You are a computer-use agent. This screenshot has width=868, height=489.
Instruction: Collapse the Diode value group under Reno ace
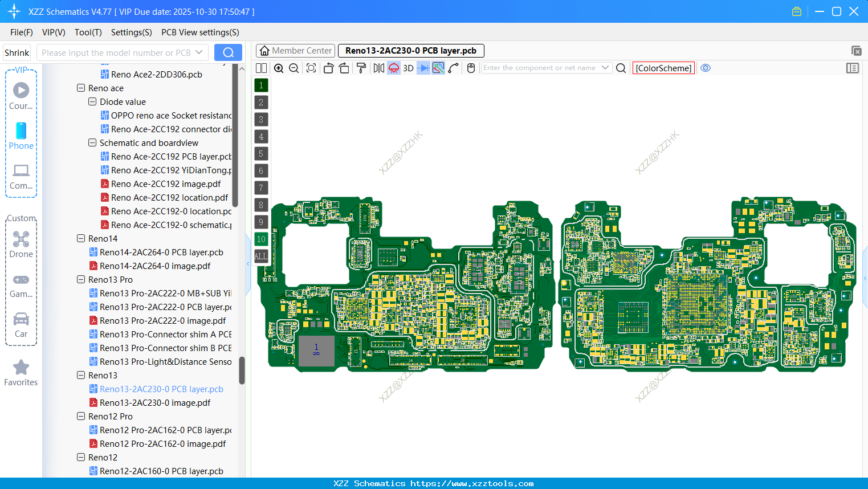coord(92,101)
